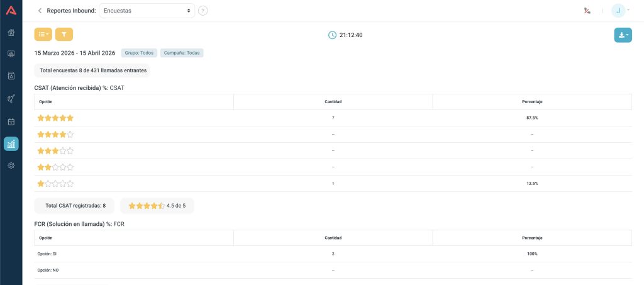Open the yellow filter button
This screenshot has height=285, width=644.
click(64, 35)
